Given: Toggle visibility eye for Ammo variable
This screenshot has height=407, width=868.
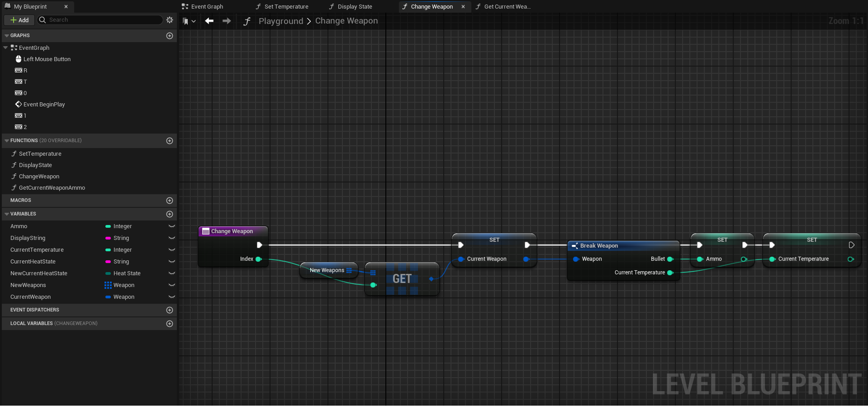Looking at the screenshot, I should 172,226.
